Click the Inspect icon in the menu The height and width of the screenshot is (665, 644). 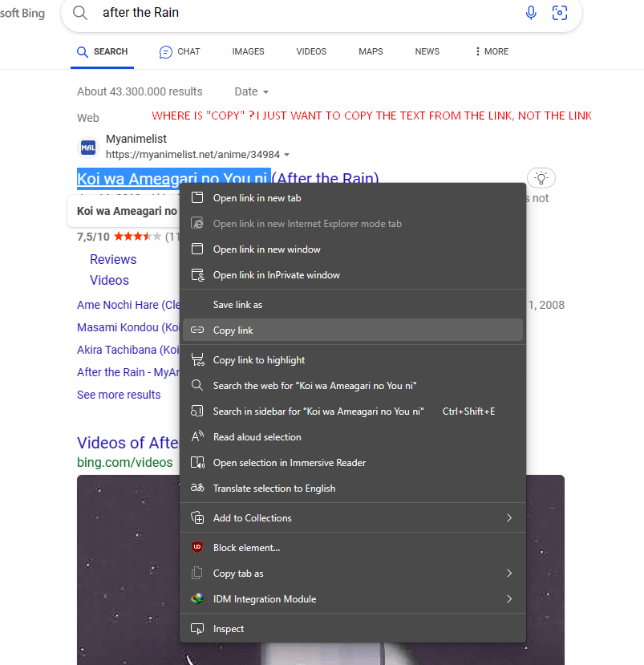(197, 629)
